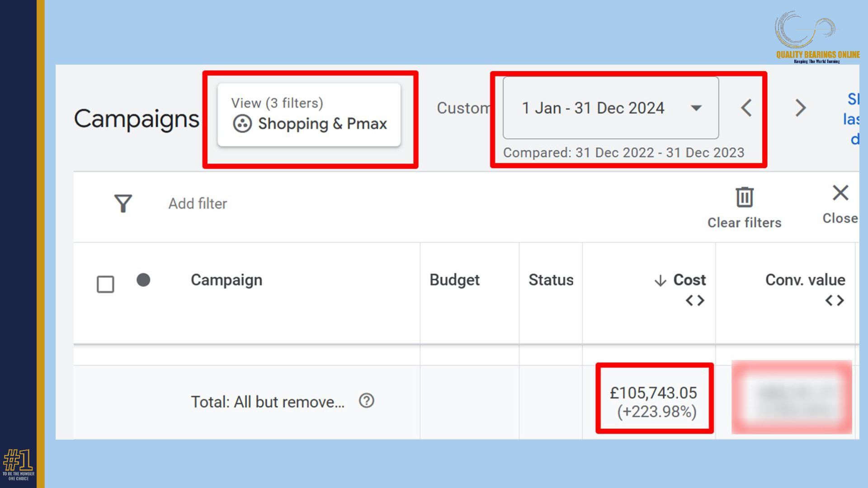Viewport: 868px width, 488px height.
Task: Click the Status column header
Action: coord(551,280)
